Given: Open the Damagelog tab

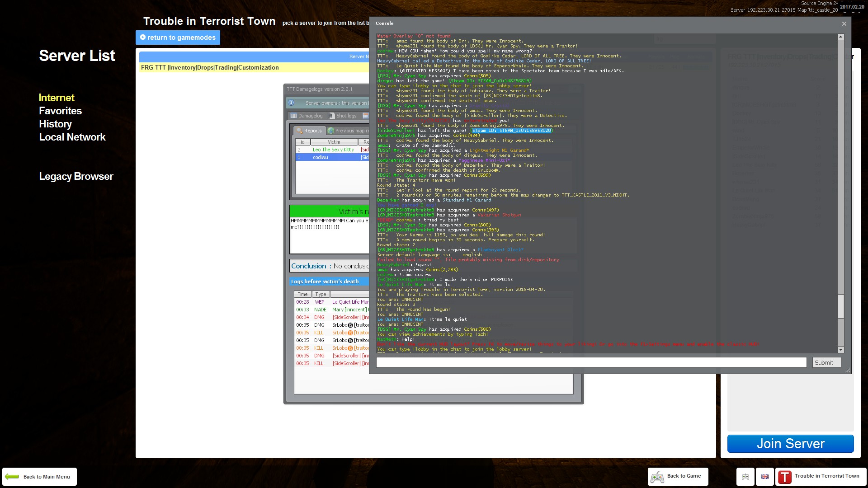Looking at the screenshot, I should 307,116.
